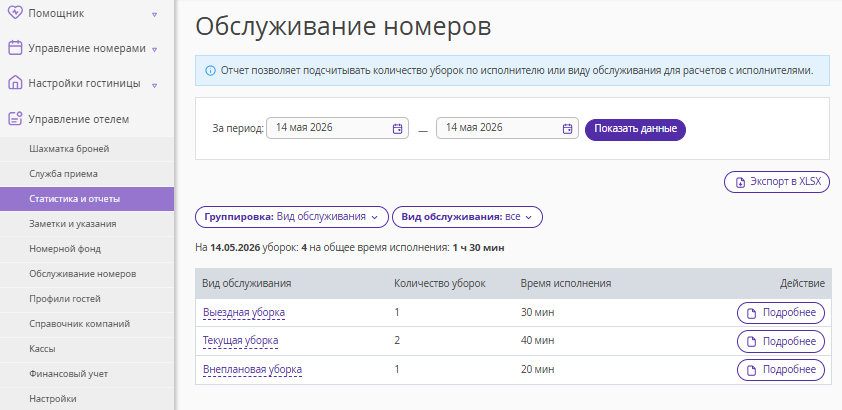
Task: Open calendar picker in the start date field
Action: (x=397, y=128)
